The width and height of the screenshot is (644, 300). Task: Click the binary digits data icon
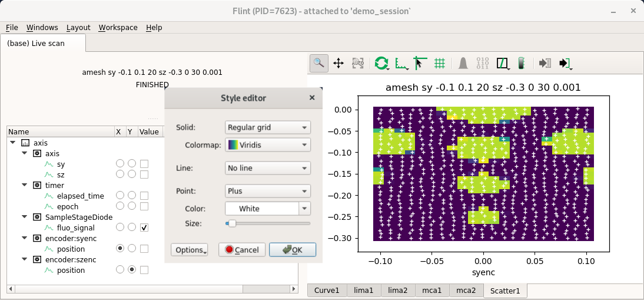point(483,63)
